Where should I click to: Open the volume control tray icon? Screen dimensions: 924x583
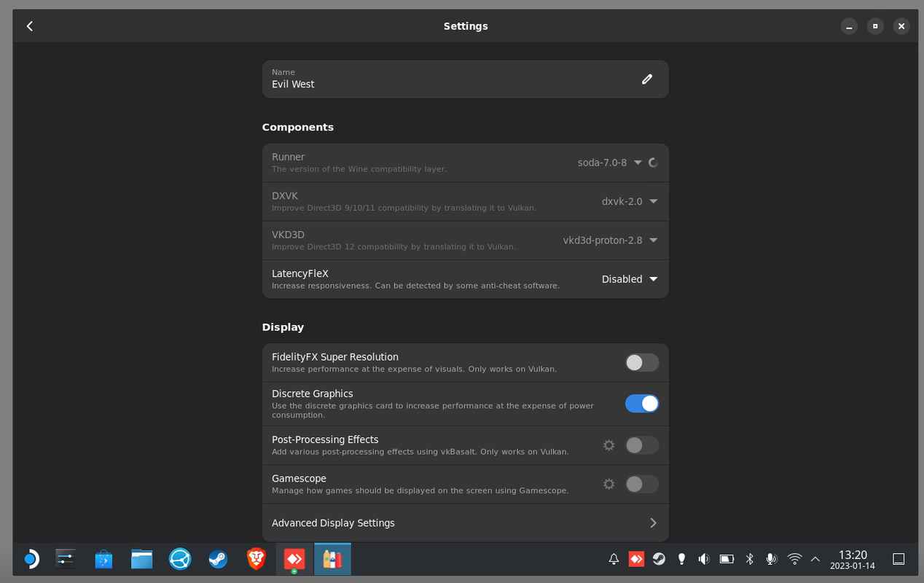click(x=704, y=559)
